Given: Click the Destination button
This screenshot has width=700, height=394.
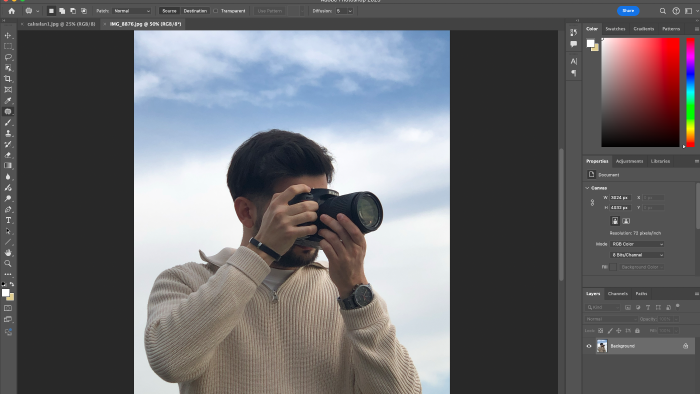Looking at the screenshot, I should tap(195, 11).
